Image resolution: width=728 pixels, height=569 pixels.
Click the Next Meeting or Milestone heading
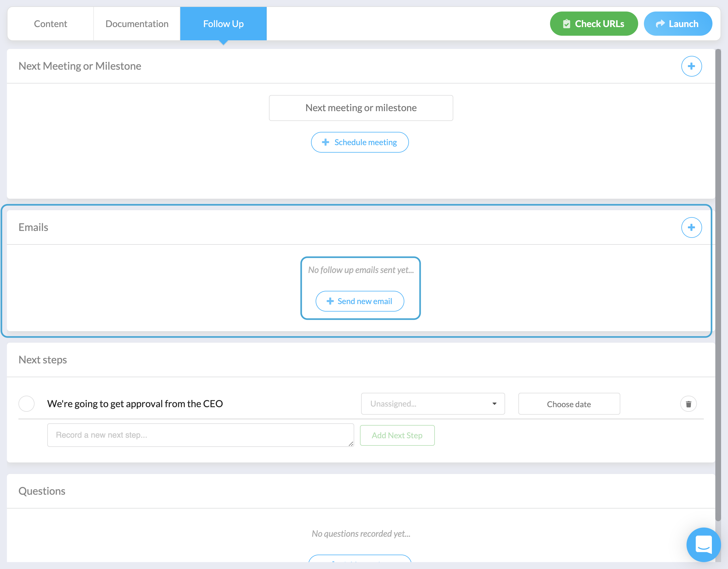[80, 66]
